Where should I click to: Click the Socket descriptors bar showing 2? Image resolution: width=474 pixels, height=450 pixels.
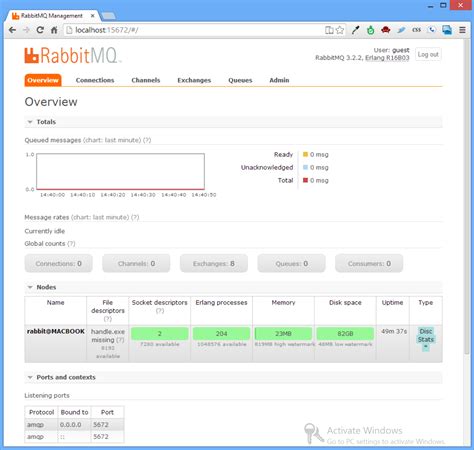160,333
